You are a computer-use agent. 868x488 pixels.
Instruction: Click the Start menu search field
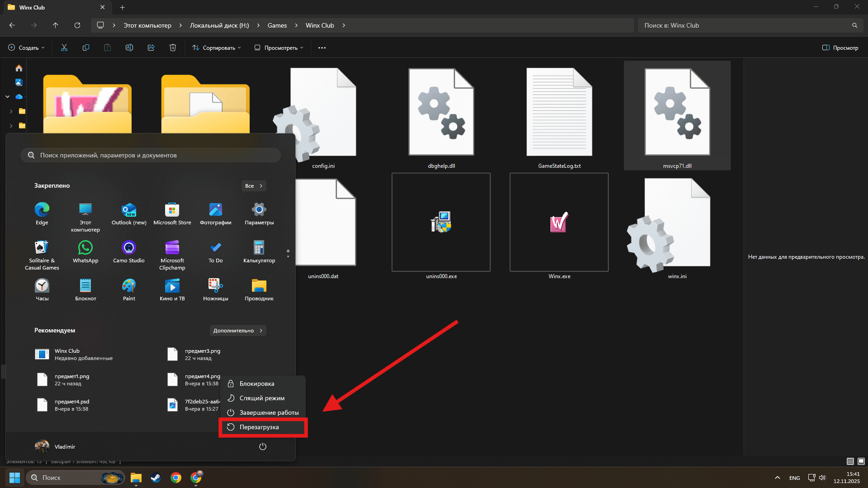point(150,155)
